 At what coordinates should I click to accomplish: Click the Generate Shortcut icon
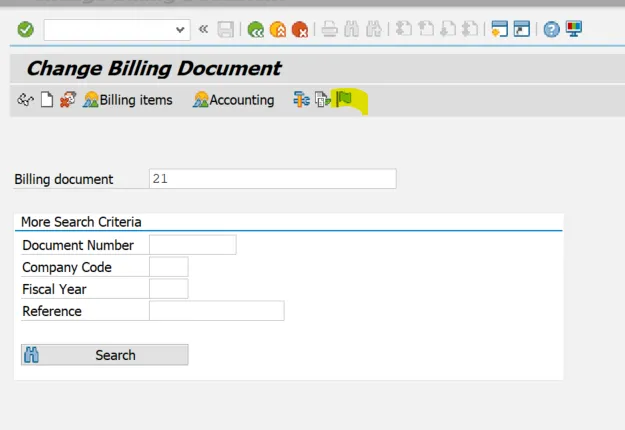522,29
